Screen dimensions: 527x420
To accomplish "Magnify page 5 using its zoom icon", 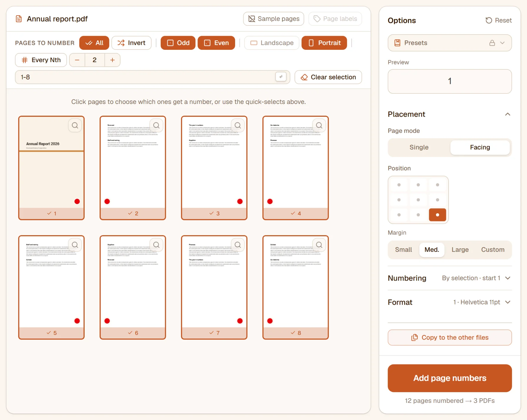I will point(75,245).
